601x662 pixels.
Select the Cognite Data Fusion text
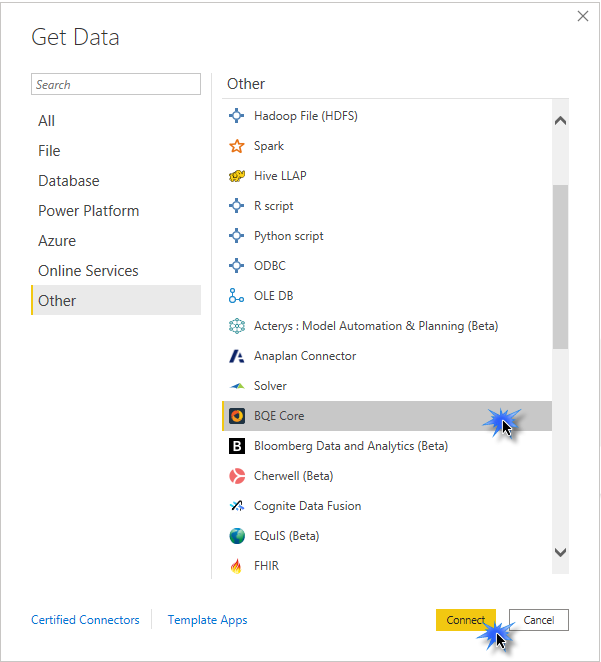point(307,506)
